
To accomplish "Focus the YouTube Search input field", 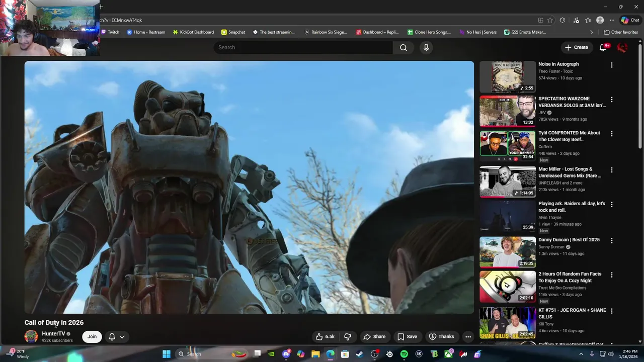I will pos(303,47).
